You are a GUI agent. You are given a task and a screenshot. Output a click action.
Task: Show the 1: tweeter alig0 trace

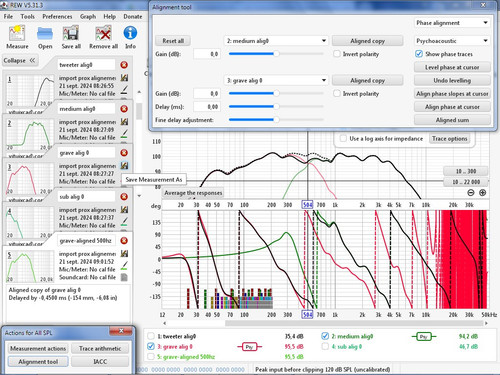click(x=151, y=336)
